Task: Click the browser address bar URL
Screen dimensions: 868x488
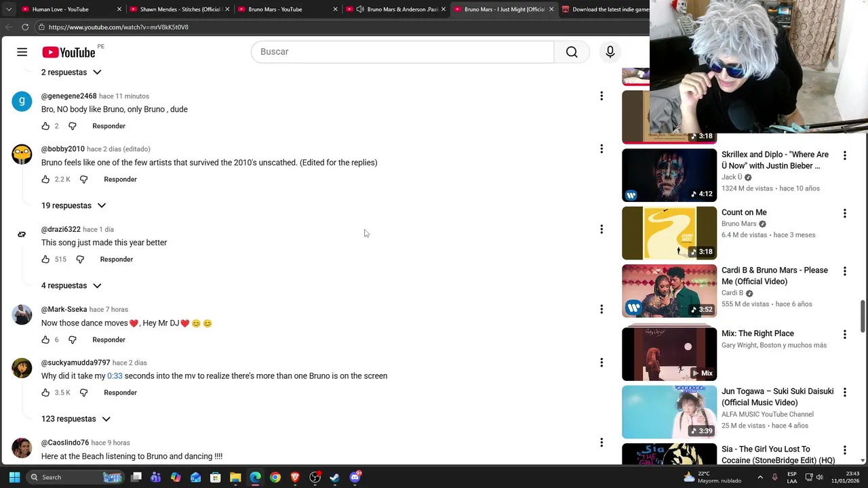Action: click(119, 27)
